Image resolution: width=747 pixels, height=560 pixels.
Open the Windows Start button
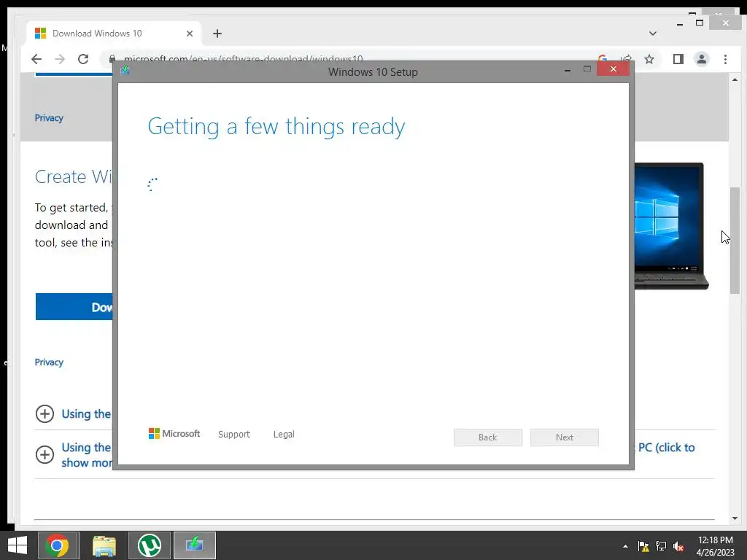[x=18, y=545]
